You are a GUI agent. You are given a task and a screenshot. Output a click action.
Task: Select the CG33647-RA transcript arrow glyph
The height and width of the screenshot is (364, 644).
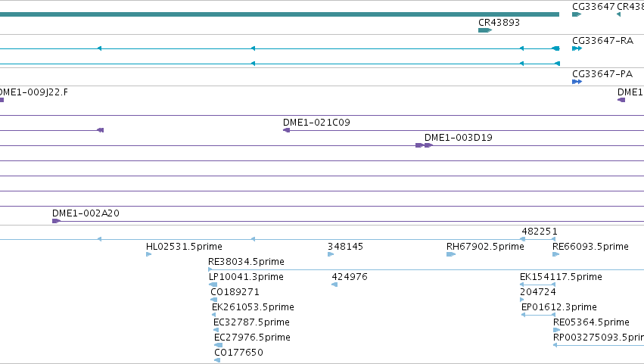click(x=577, y=48)
